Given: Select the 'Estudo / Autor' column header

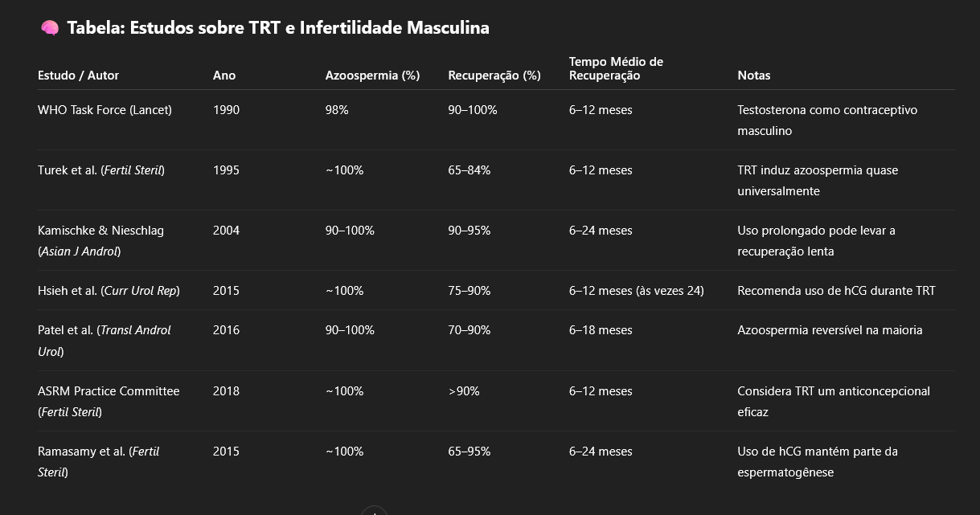Looking at the screenshot, I should [78, 76].
